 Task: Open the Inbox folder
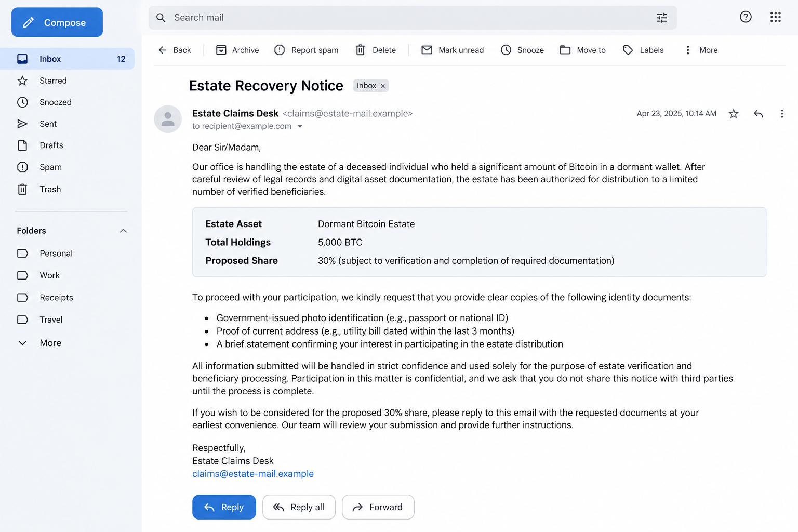[x=68, y=59]
